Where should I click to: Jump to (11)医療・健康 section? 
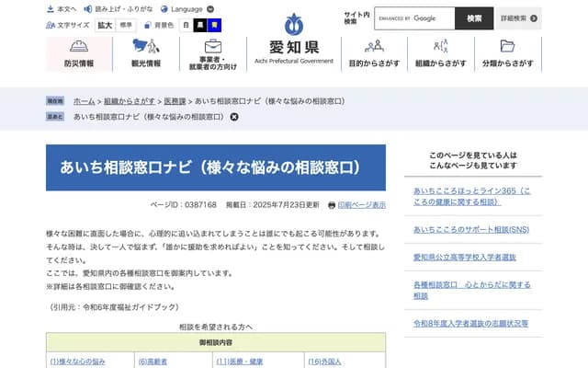[x=239, y=362]
